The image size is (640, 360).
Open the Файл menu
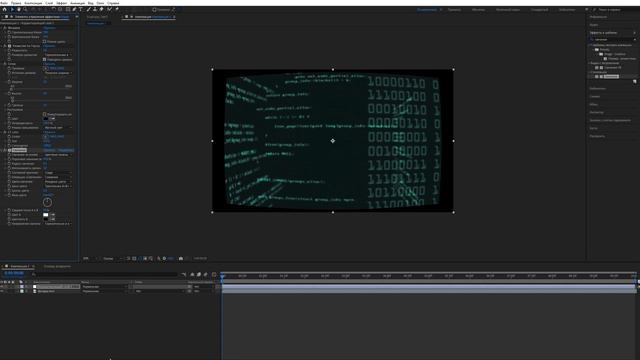4,3
